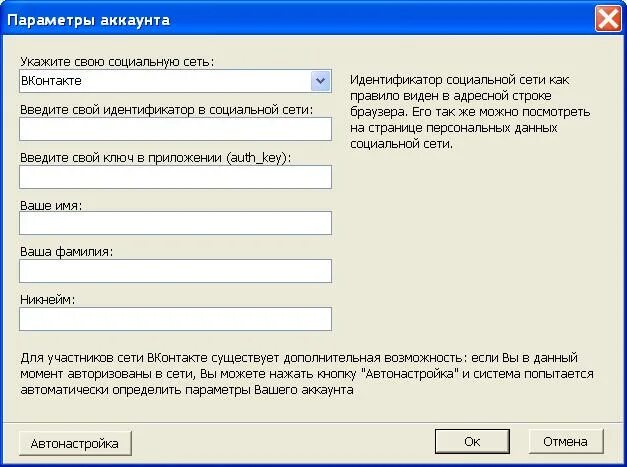Image resolution: width=627 pixels, height=467 pixels.
Task: Click the Автонастройка button
Action: coord(75,443)
